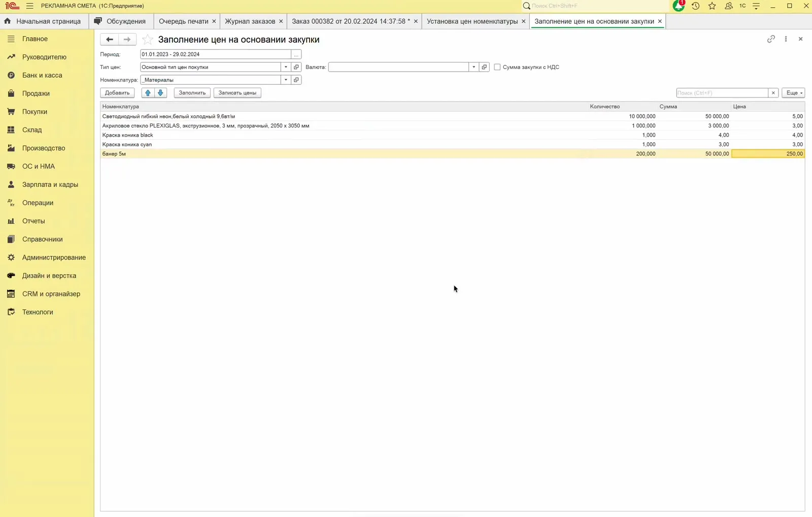Open the Склад section
This screenshot has width=812, height=517.
tap(32, 130)
